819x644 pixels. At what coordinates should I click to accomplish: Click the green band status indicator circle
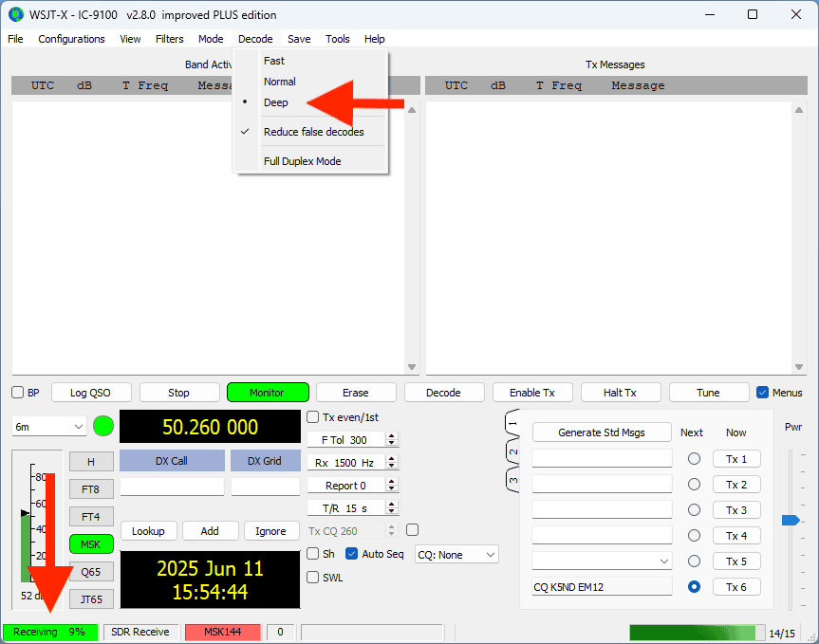tap(103, 426)
